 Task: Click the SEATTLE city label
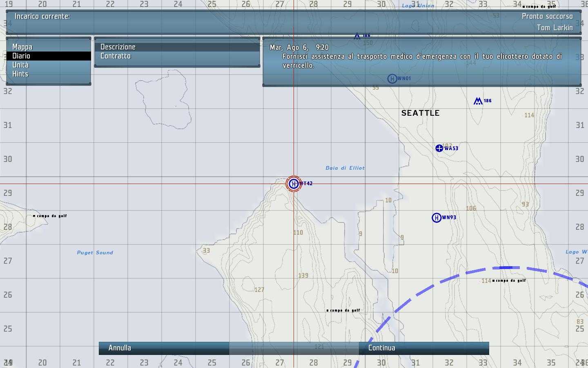click(x=421, y=113)
